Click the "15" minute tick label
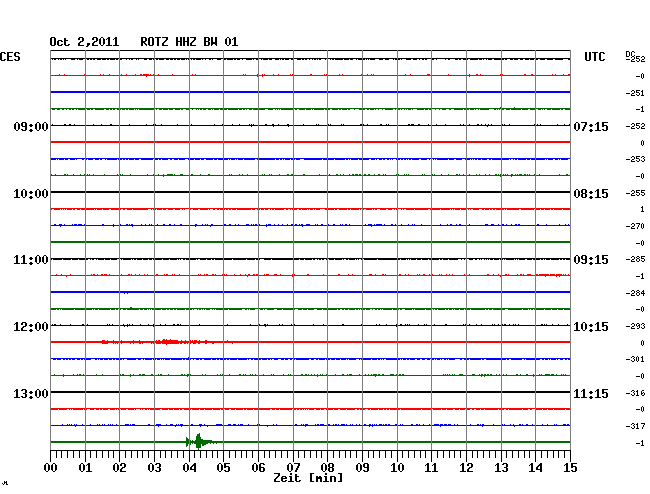 pyautogui.click(x=570, y=468)
